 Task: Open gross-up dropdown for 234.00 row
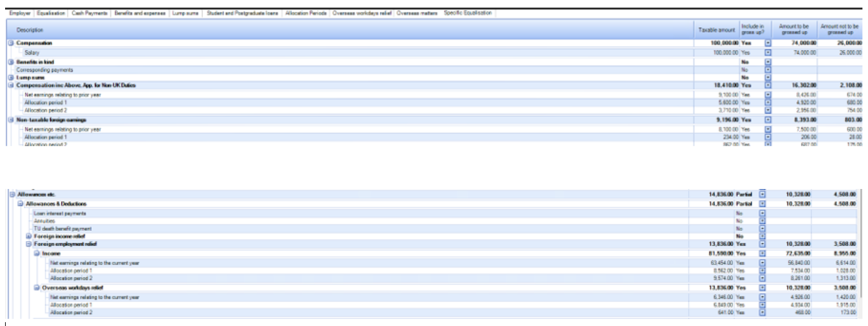point(768,137)
